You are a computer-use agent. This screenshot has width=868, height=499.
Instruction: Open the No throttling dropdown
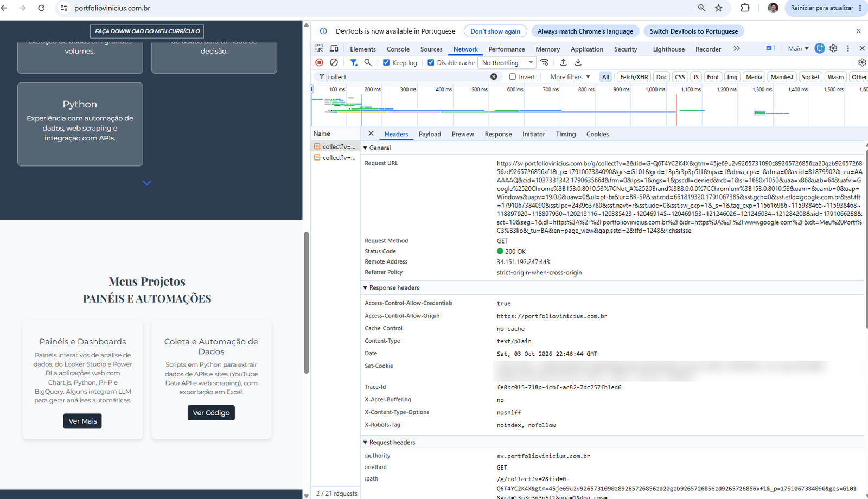coord(508,63)
